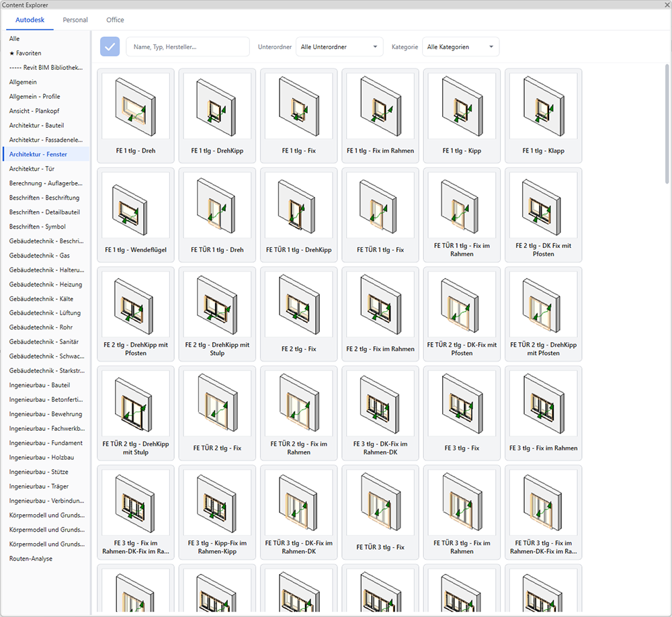The image size is (672, 617).
Task: Select the FE 1 tlg - Dreh window thumbnail
Action: 136,106
